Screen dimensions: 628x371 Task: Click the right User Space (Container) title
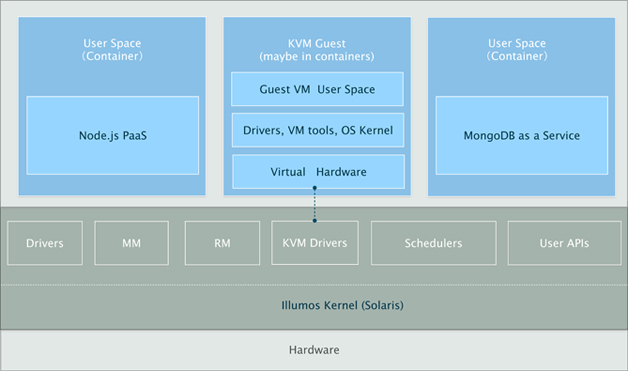click(x=517, y=49)
